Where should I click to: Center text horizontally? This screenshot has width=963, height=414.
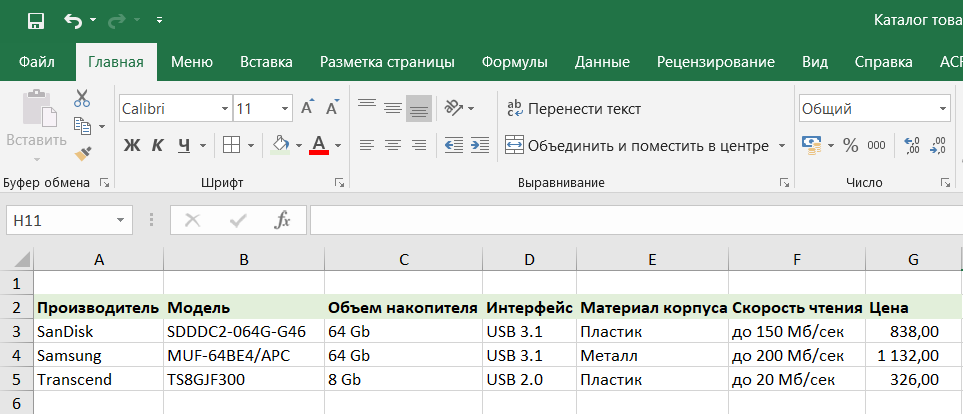tap(392, 146)
